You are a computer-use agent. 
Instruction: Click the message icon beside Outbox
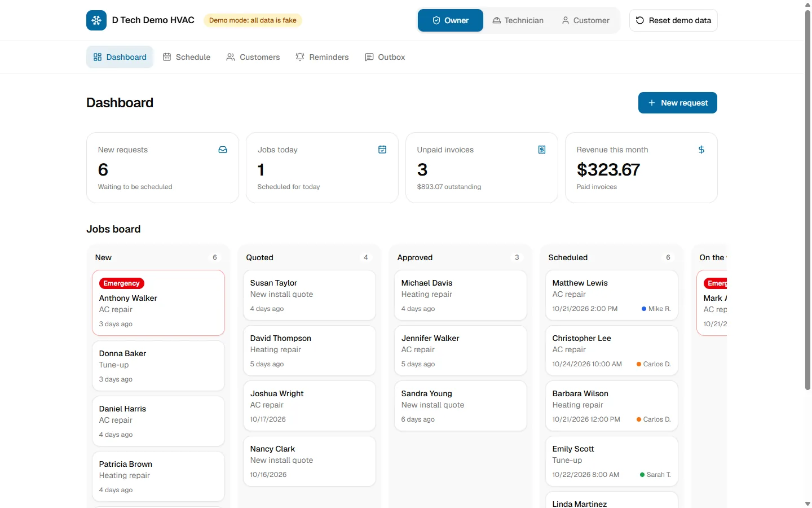point(369,57)
